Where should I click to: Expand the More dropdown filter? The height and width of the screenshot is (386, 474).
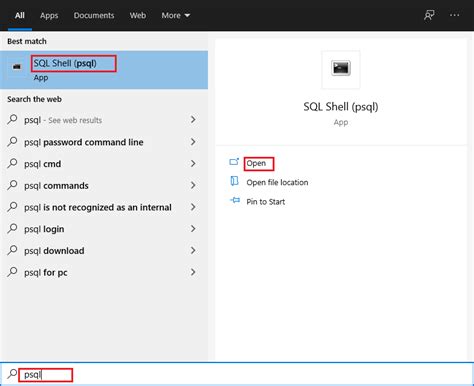click(x=175, y=15)
